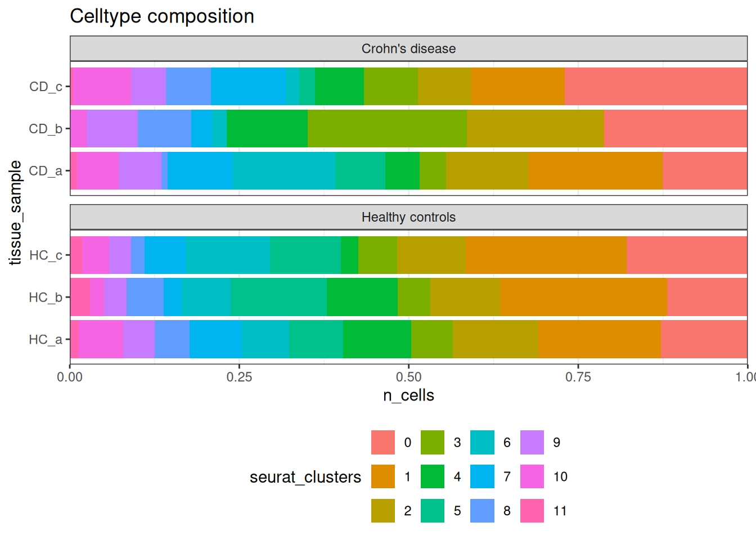Screen dimensions: 756x540
Task: Click the salmon cluster 0 segment of CD_c bar
Action: click(x=655, y=87)
